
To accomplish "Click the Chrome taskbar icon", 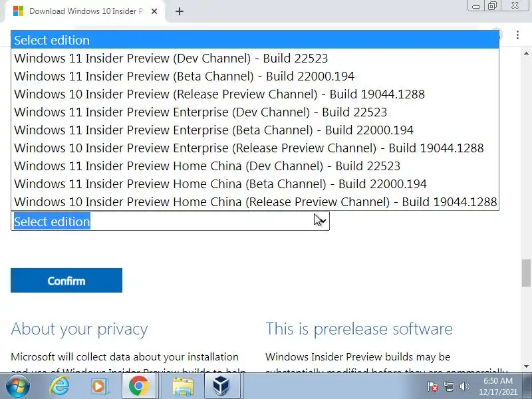I will point(139,386).
